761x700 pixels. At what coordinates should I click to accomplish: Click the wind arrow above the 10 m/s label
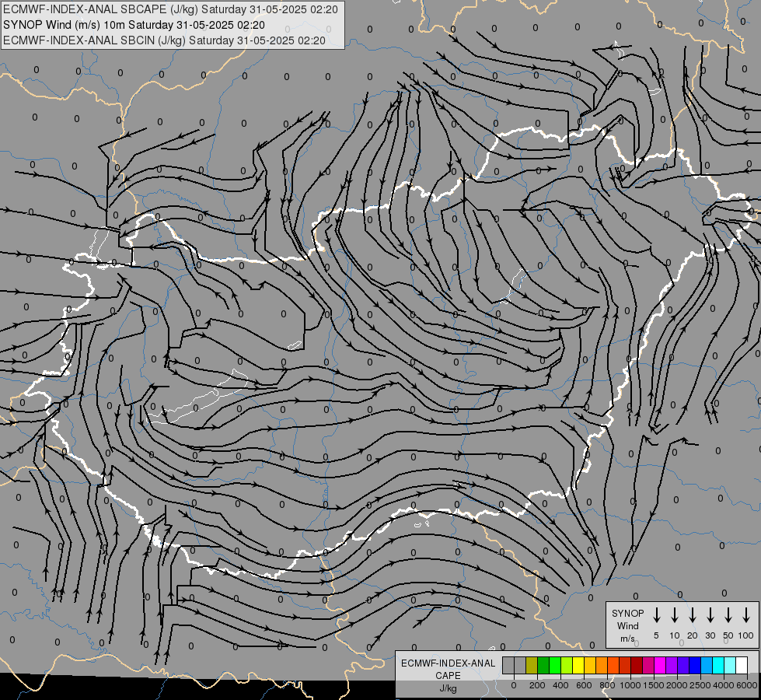click(x=674, y=615)
